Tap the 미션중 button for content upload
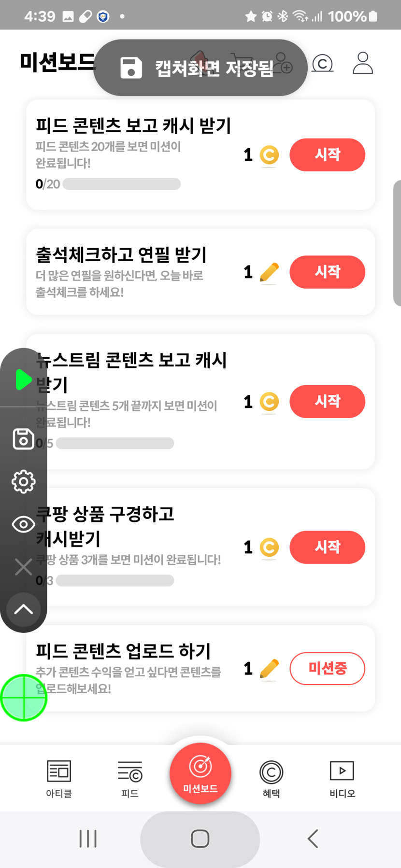401x868 pixels. point(327,669)
